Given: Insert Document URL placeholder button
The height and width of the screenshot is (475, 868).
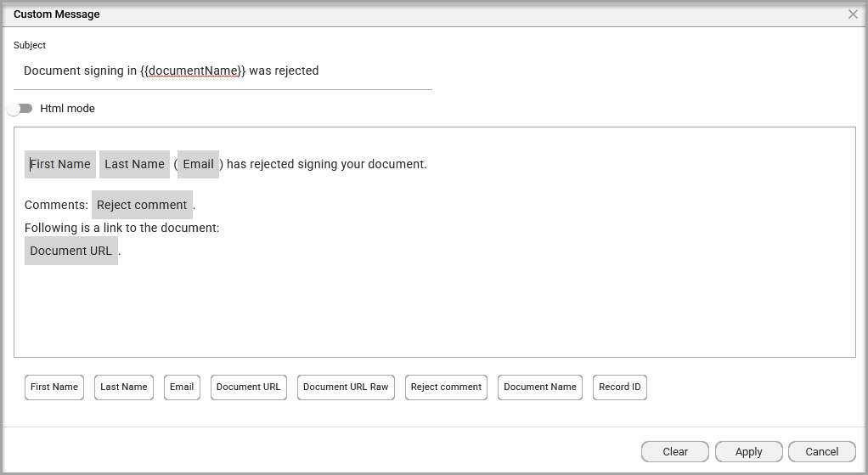Looking at the screenshot, I should coord(249,387).
